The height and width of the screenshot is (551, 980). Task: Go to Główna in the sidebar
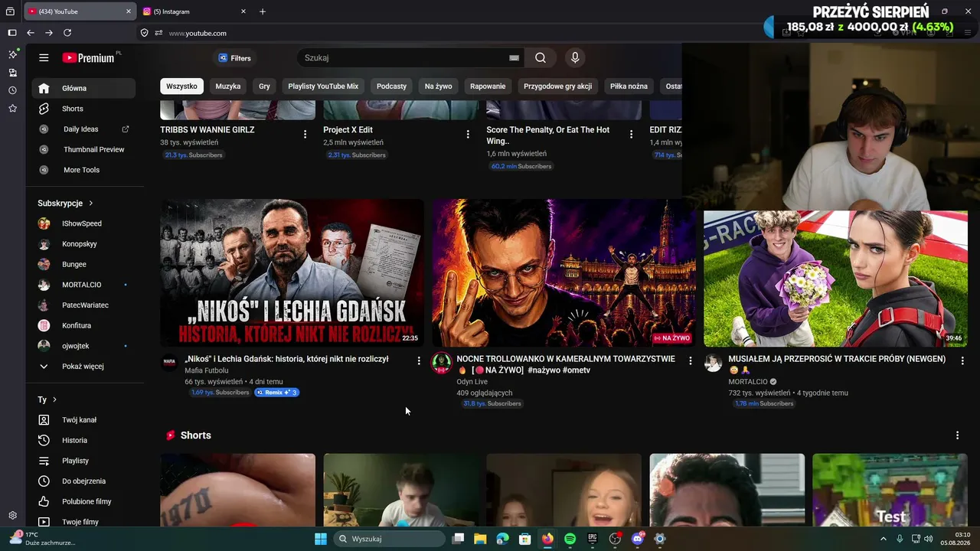coord(83,88)
